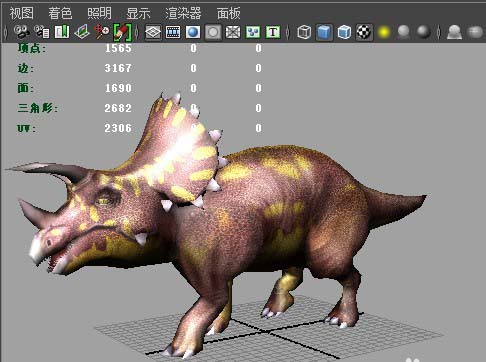Viewport: 486px width, 362px height.
Task: Open the 着色 menu
Action: [60, 13]
